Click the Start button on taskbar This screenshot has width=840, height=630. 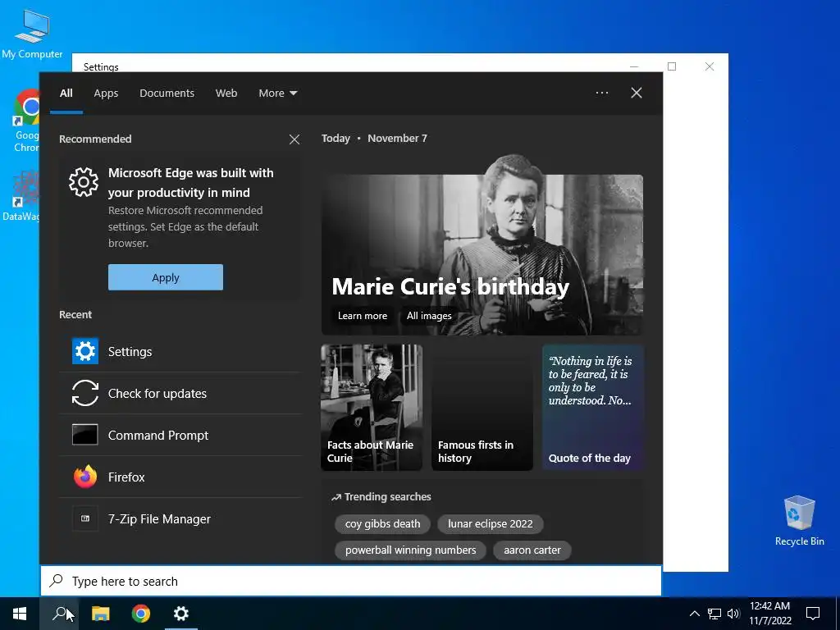(x=20, y=614)
